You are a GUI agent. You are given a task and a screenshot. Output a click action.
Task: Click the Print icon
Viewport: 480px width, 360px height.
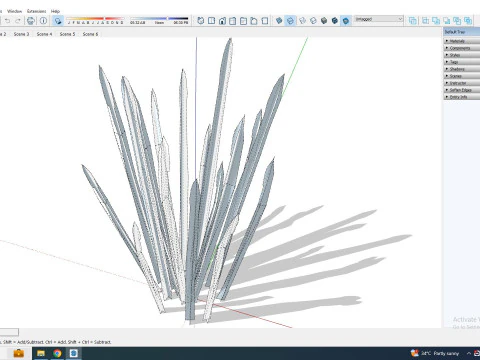(x=31, y=21)
